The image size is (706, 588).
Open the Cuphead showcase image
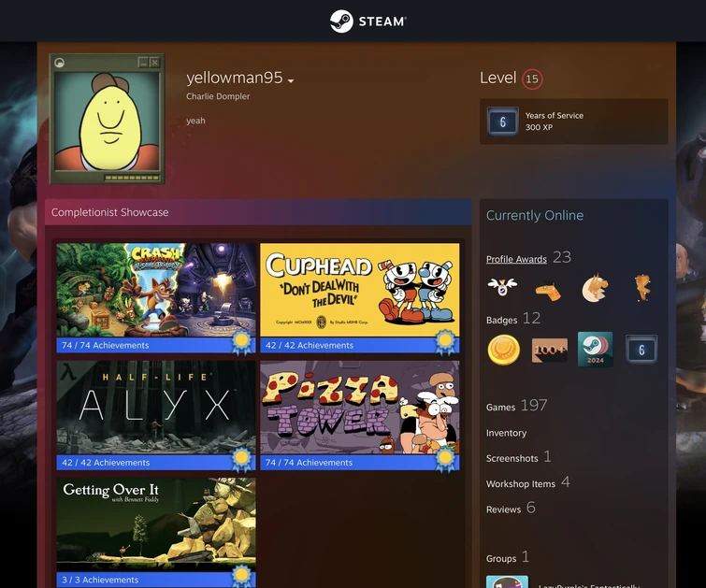pos(360,290)
